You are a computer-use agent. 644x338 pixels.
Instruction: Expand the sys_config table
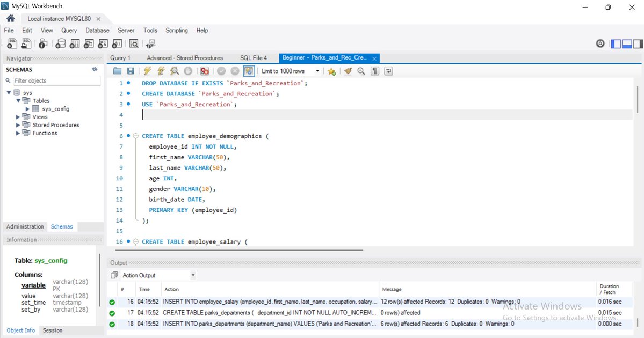[x=27, y=109]
